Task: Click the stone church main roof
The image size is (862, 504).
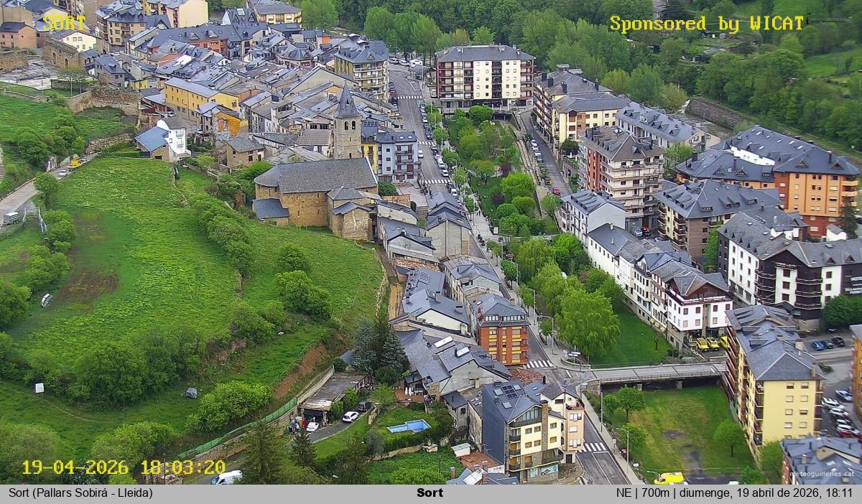Action: 316,175
